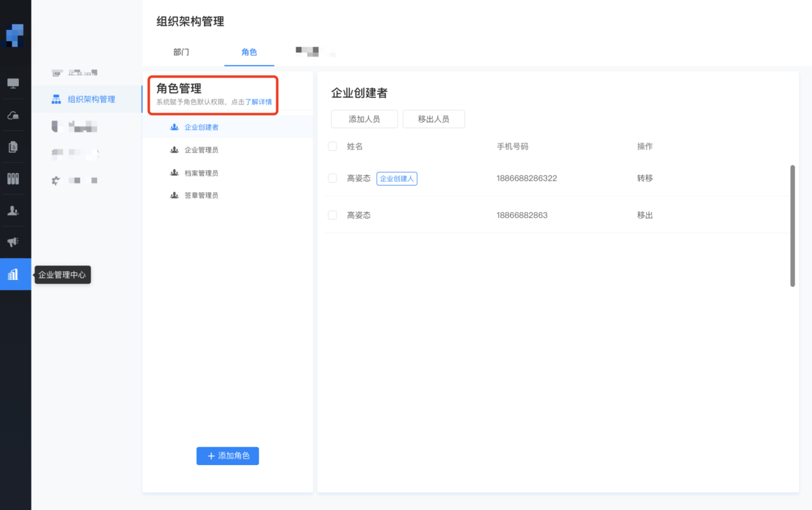Screen dimensions: 812x510
Task: Open the documents icon in dark sidebar
Action: tap(13, 147)
